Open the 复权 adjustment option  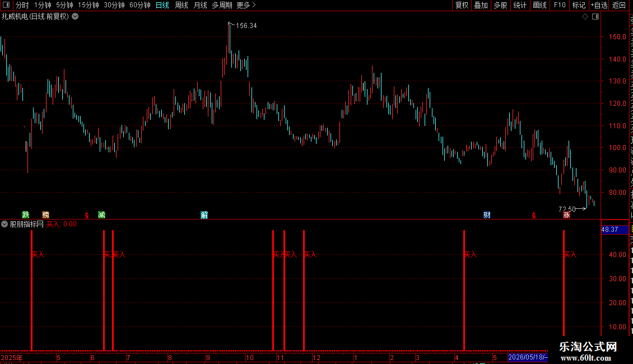point(462,5)
